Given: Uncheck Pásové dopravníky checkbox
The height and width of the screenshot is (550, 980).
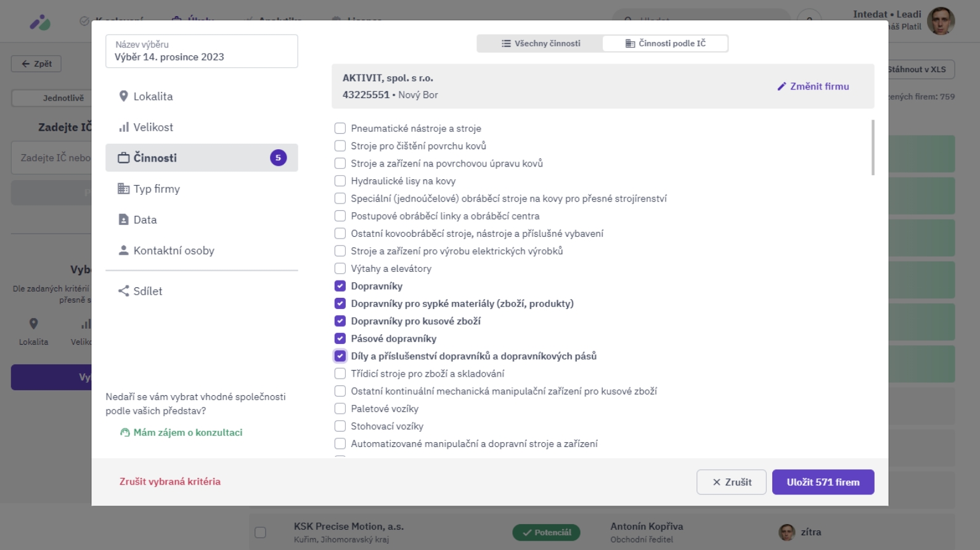Looking at the screenshot, I should [340, 339].
